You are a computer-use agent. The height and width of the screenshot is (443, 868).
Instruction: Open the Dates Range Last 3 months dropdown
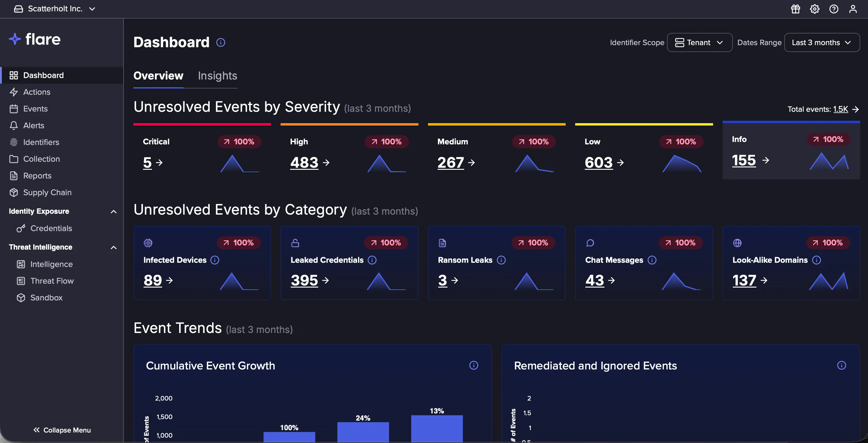click(x=822, y=42)
